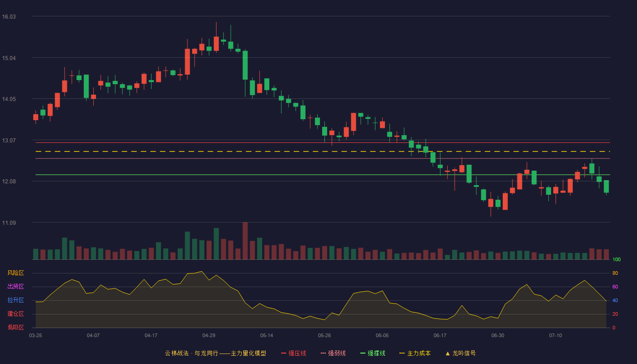This screenshot has height=364, width=637.
Task: Click the green horizontal support line
Action: tap(323, 175)
